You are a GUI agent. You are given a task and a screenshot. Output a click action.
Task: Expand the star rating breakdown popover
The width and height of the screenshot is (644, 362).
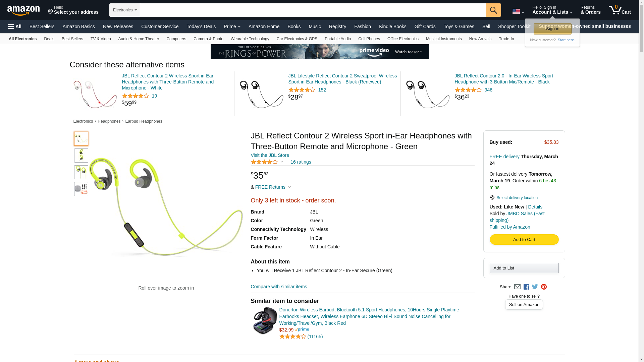click(282, 162)
